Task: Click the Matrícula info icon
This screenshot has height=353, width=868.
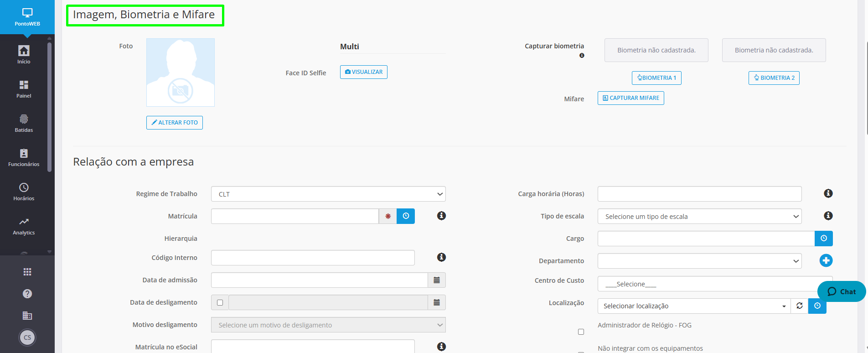Action: point(441,216)
